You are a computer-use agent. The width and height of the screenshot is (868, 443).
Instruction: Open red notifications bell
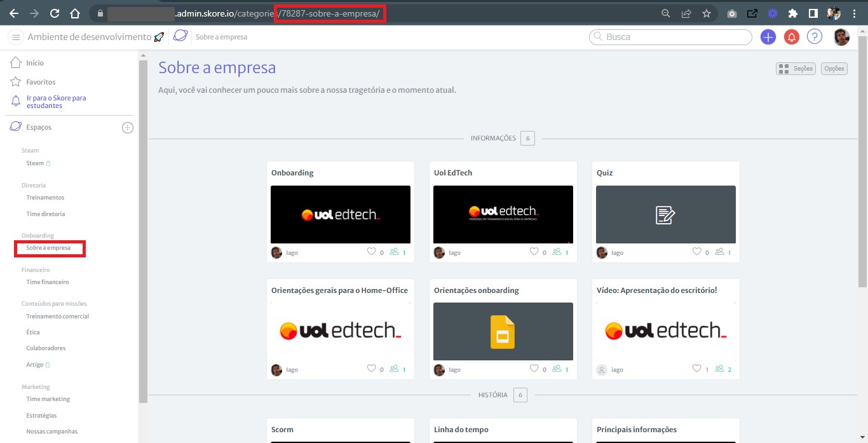pos(792,37)
